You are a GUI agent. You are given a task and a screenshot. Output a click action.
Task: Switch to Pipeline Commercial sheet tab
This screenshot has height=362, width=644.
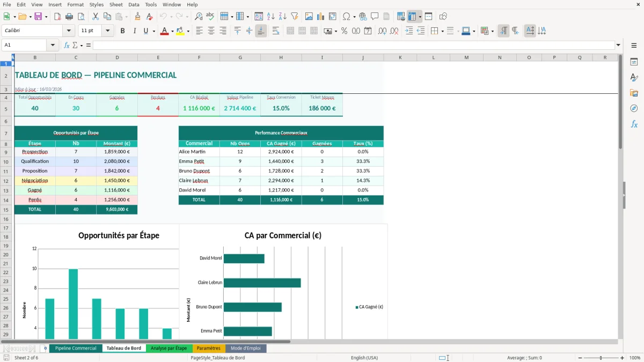(76, 348)
